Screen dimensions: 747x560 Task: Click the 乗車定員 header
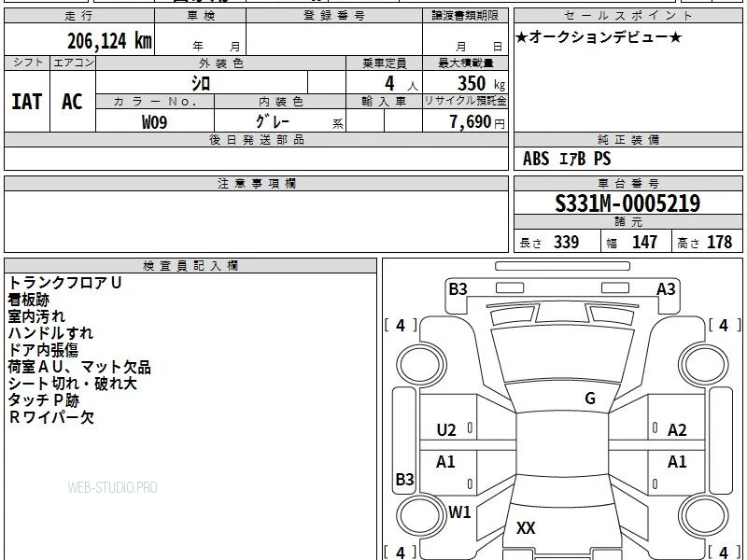click(x=384, y=63)
